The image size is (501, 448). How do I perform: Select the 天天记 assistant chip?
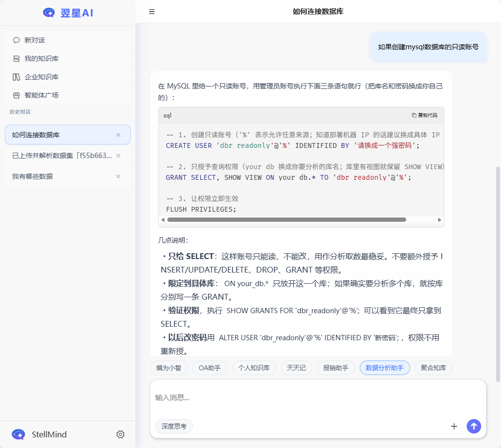296,368
